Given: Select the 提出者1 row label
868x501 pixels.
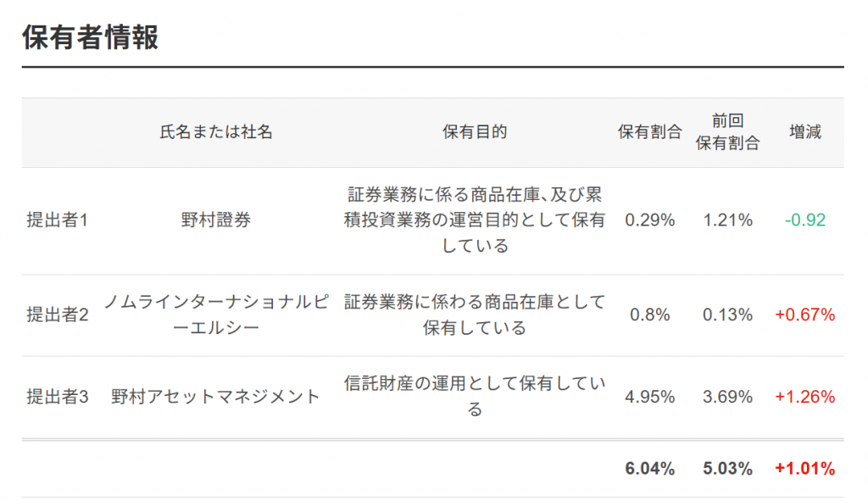Looking at the screenshot, I should pos(58,220).
